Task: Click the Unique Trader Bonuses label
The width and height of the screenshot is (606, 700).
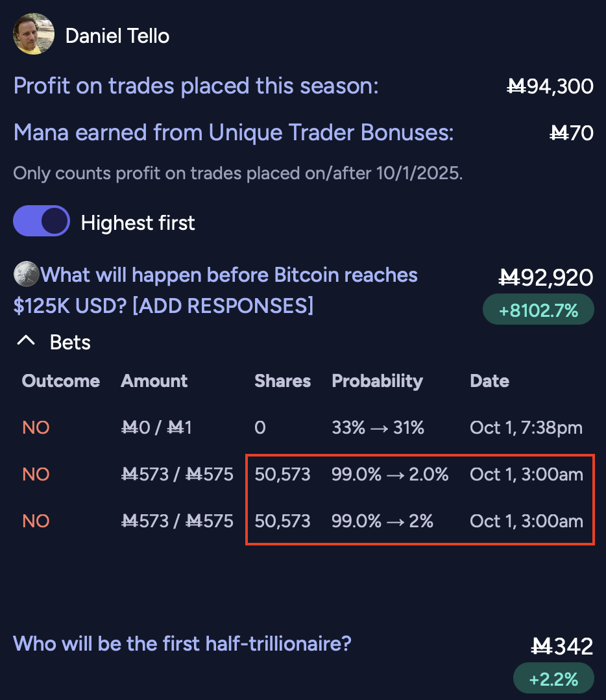Action: click(234, 133)
